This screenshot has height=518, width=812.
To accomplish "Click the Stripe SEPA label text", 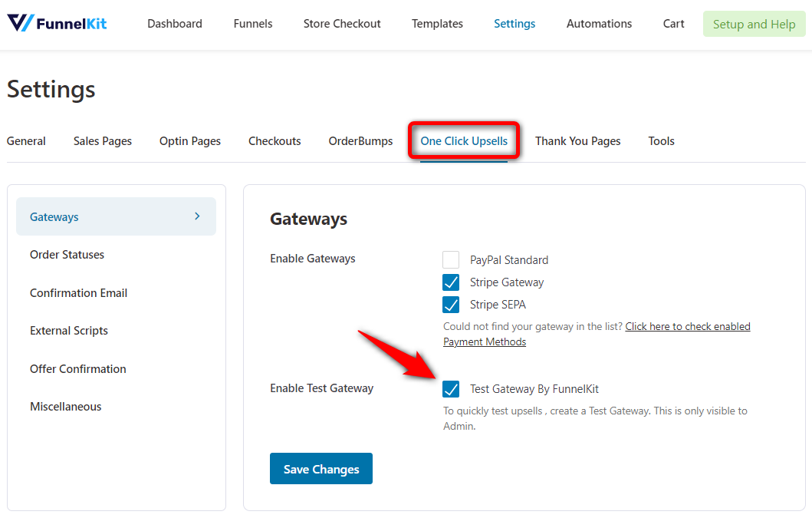I will tap(498, 305).
